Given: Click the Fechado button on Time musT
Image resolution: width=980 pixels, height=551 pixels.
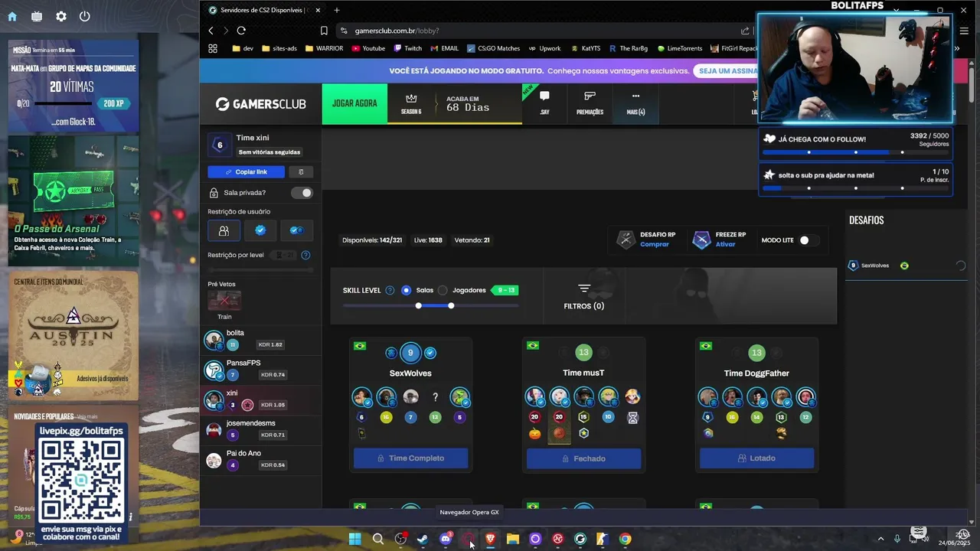Looking at the screenshot, I should [x=583, y=458].
